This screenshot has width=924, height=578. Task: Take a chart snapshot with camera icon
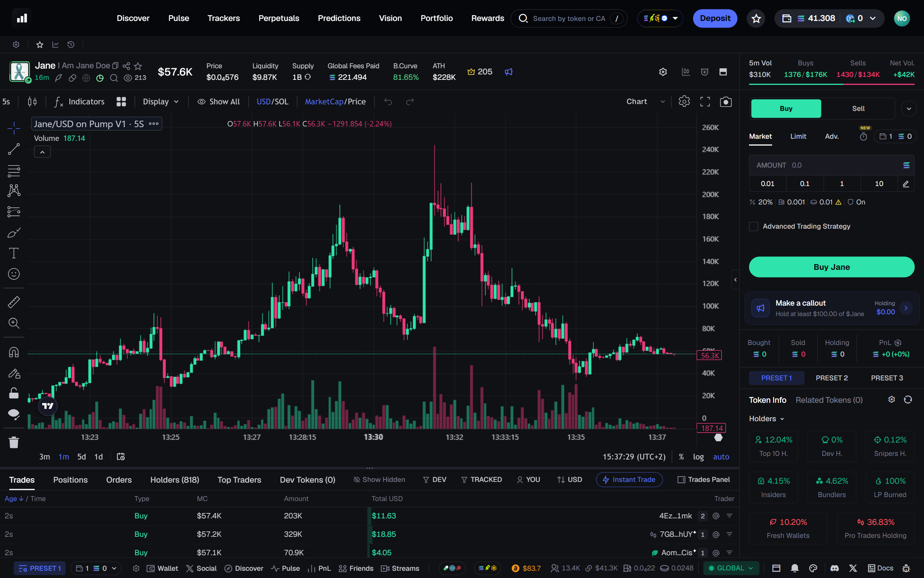[725, 102]
